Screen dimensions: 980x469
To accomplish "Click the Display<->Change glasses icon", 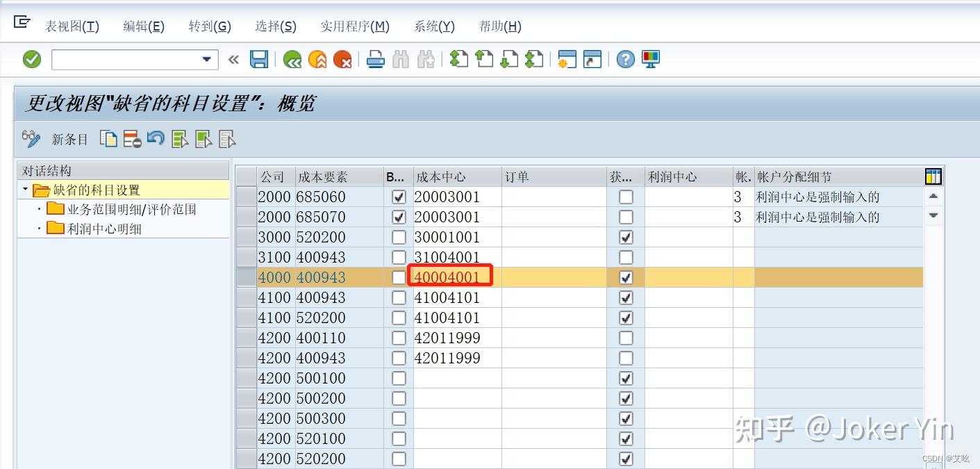I will (x=31, y=139).
